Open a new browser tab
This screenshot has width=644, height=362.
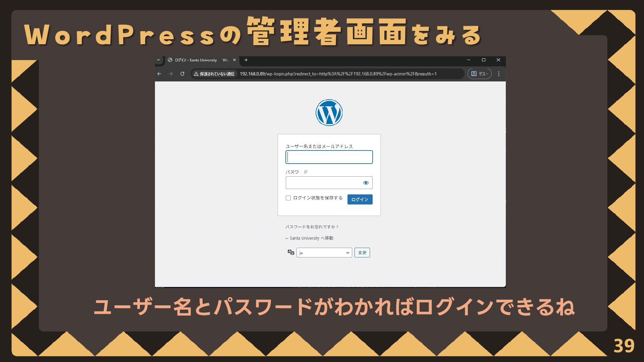246,60
